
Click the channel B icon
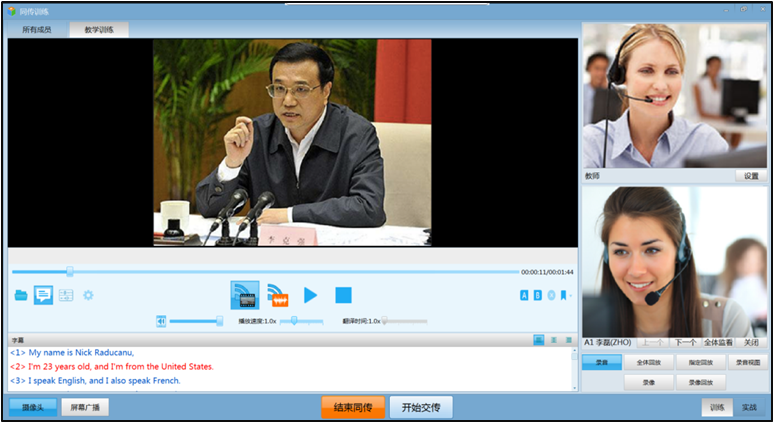[x=538, y=295]
